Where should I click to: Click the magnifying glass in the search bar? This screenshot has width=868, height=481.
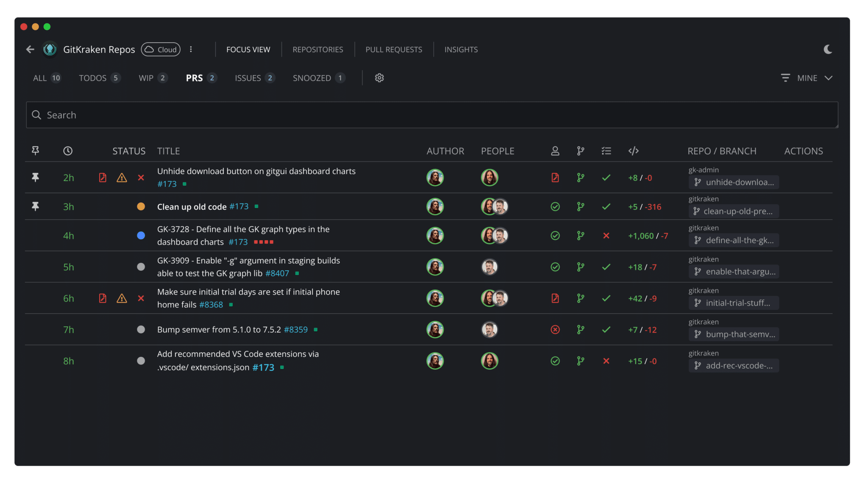(x=36, y=115)
